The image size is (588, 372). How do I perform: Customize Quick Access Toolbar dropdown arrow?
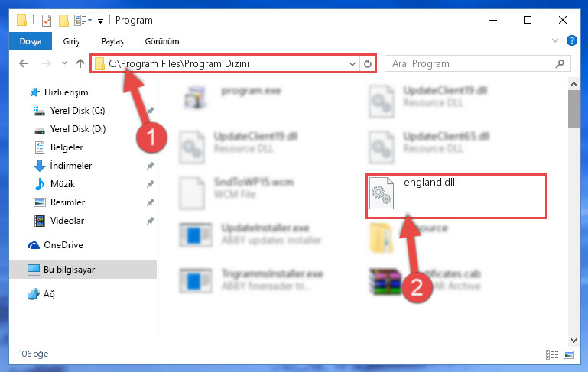(x=100, y=21)
